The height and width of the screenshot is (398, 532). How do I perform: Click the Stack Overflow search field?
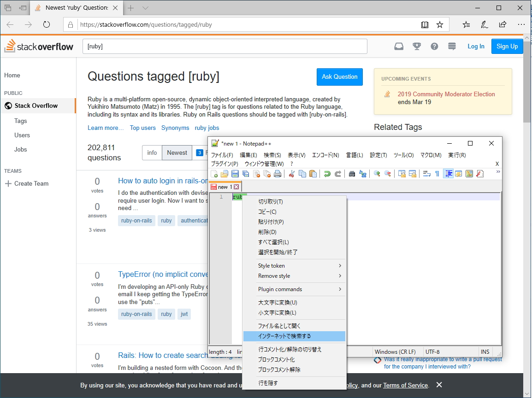[x=225, y=46]
